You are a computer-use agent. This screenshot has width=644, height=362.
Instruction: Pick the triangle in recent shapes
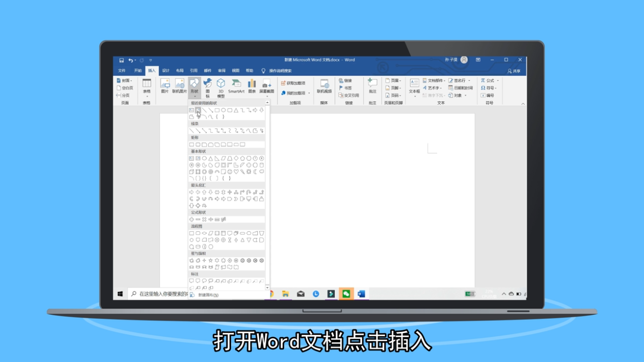tap(236, 110)
